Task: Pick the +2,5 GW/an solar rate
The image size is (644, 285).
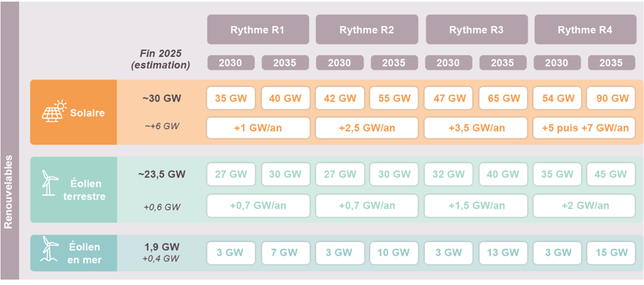Action: click(366, 128)
